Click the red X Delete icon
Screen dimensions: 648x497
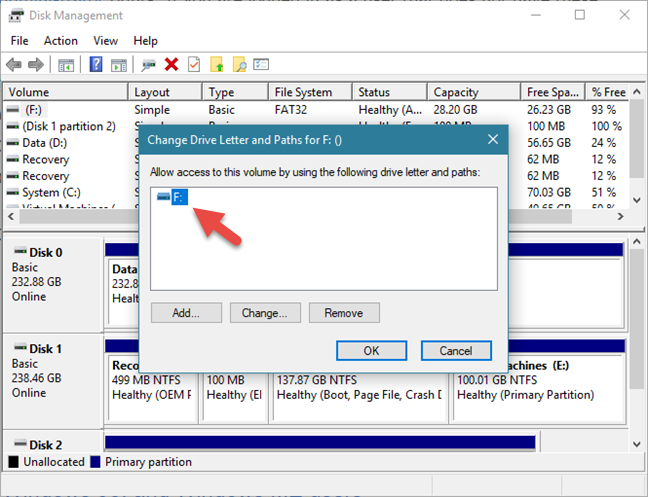click(x=171, y=64)
